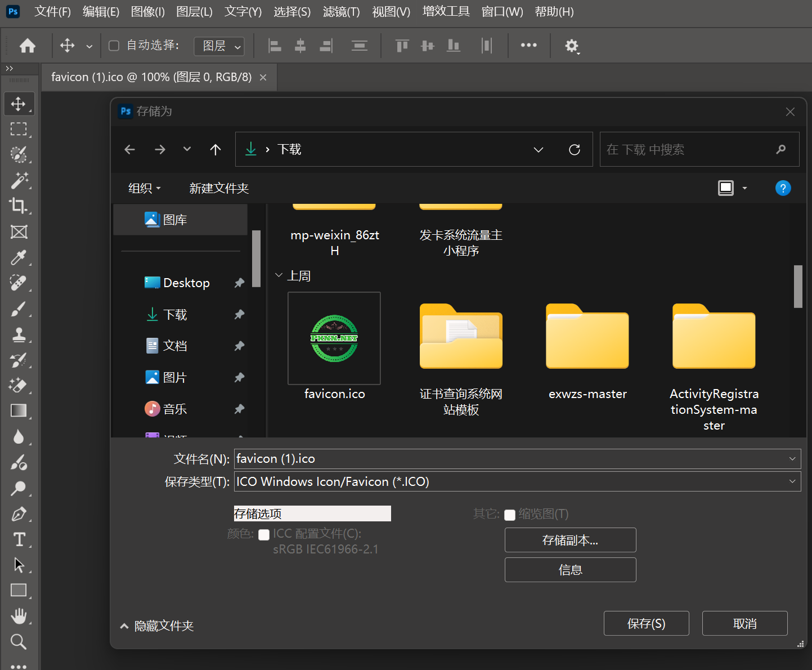Open the 文件(F) menu

click(52, 12)
